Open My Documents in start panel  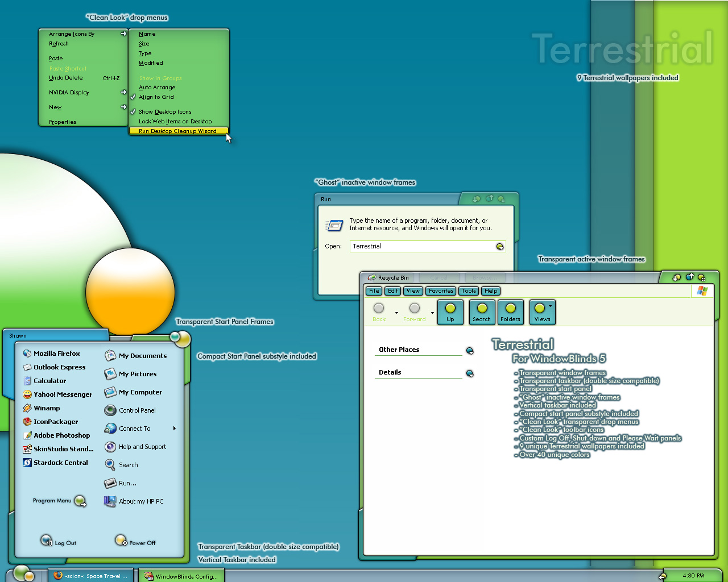(x=136, y=356)
